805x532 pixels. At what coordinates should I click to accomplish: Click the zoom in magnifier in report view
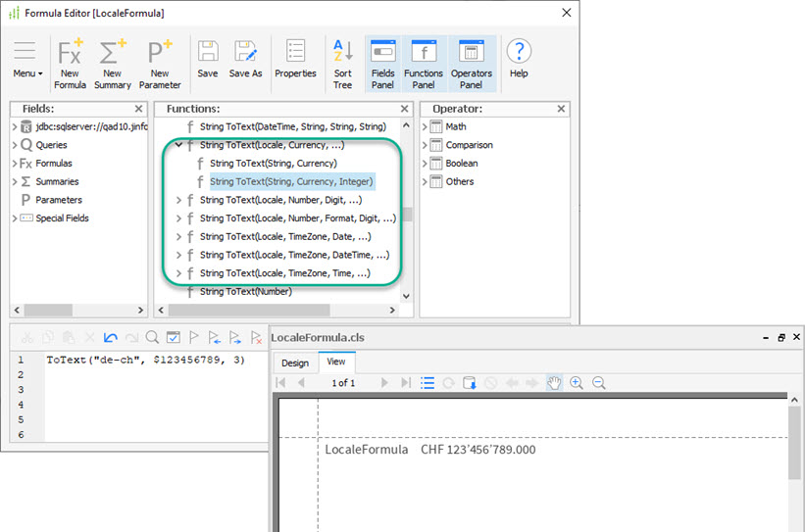click(x=577, y=382)
